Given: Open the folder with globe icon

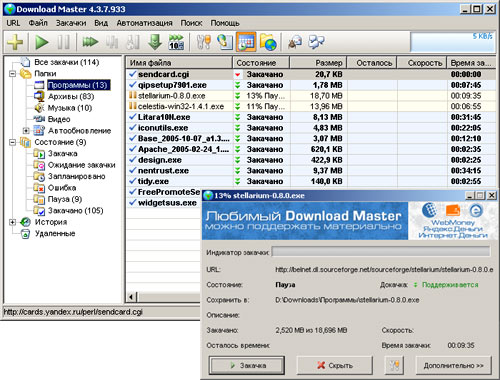Looking at the screenshot, I should [268, 42].
